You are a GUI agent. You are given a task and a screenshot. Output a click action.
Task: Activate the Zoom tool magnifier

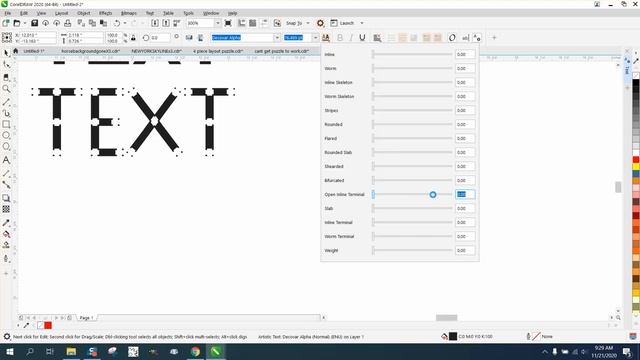coord(6,89)
